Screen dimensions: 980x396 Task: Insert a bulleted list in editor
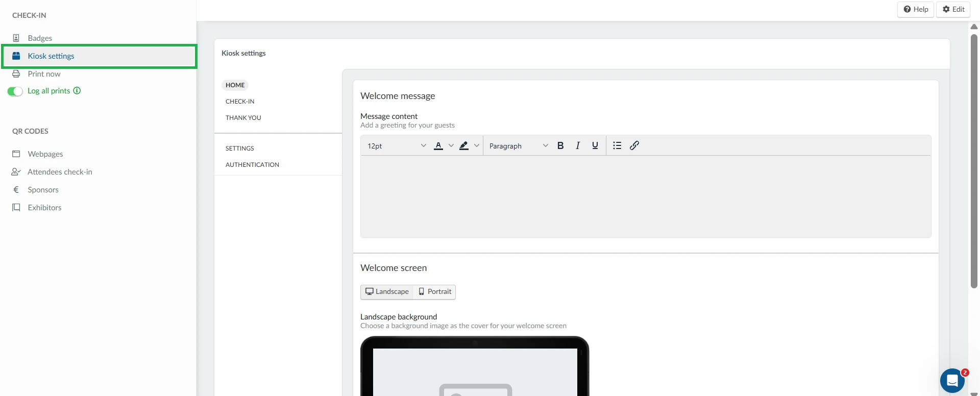pyautogui.click(x=617, y=145)
